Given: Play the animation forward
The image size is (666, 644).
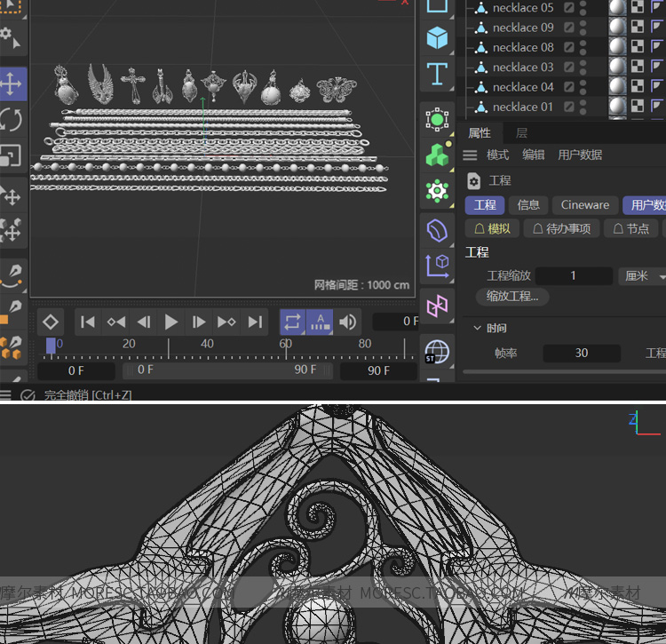Looking at the screenshot, I should (x=170, y=322).
